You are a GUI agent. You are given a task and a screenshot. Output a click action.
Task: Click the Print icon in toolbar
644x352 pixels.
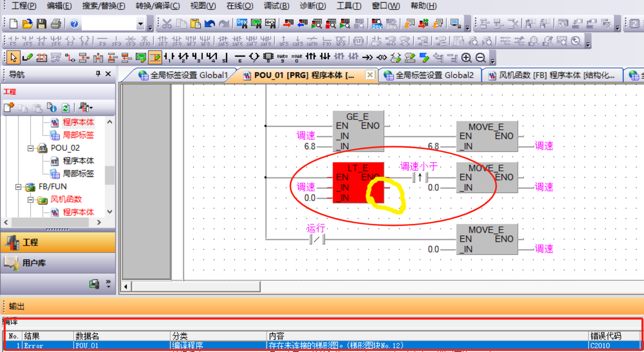(x=56, y=24)
